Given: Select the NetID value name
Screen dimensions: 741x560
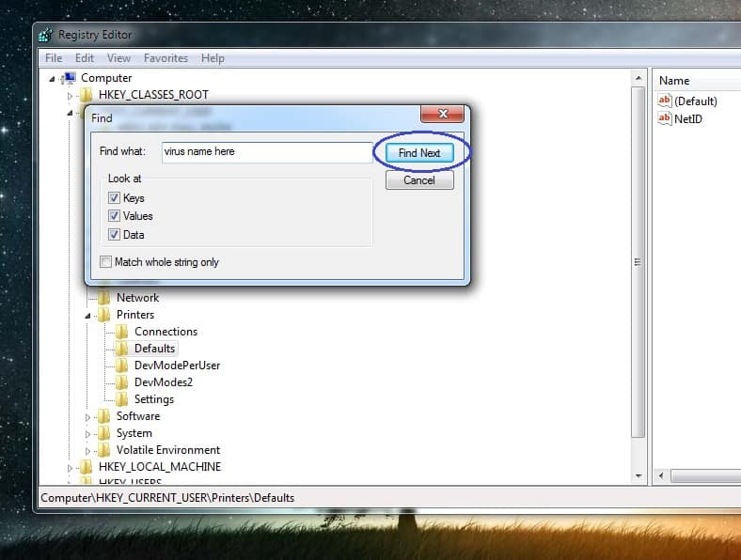Looking at the screenshot, I should (688, 119).
